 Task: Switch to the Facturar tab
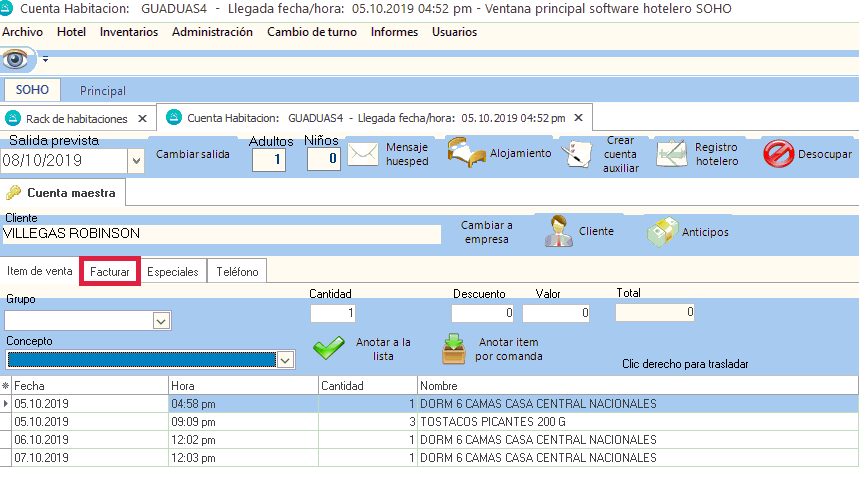(x=110, y=271)
